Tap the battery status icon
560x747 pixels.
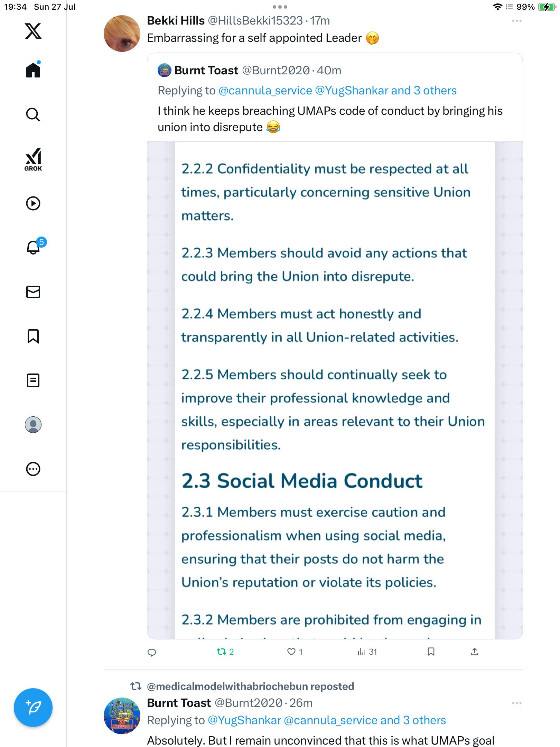coord(547,7)
